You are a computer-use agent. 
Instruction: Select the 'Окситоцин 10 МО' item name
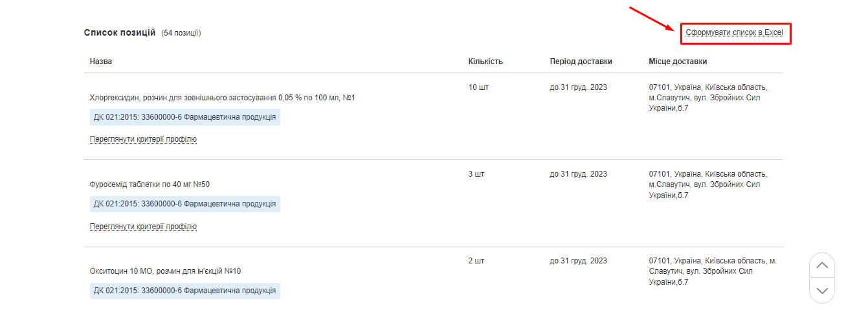pyautogui.click(x=165, y=271)
